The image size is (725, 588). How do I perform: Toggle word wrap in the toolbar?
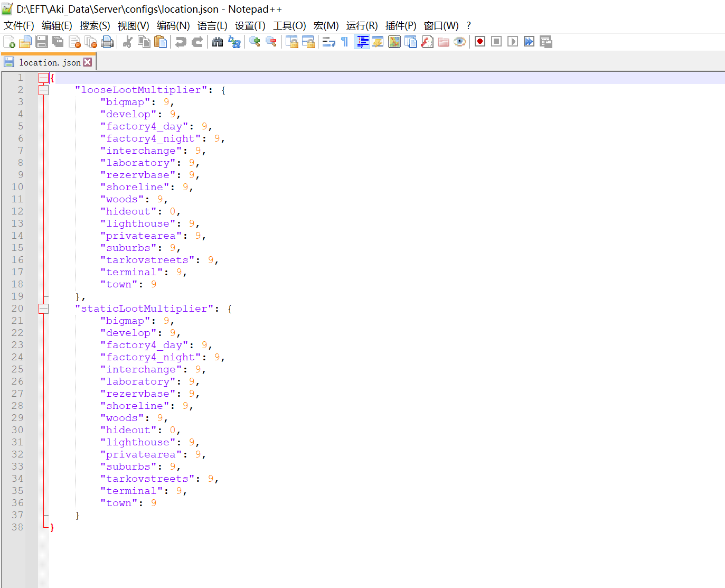pyautogui.click(x=328, y=42)
